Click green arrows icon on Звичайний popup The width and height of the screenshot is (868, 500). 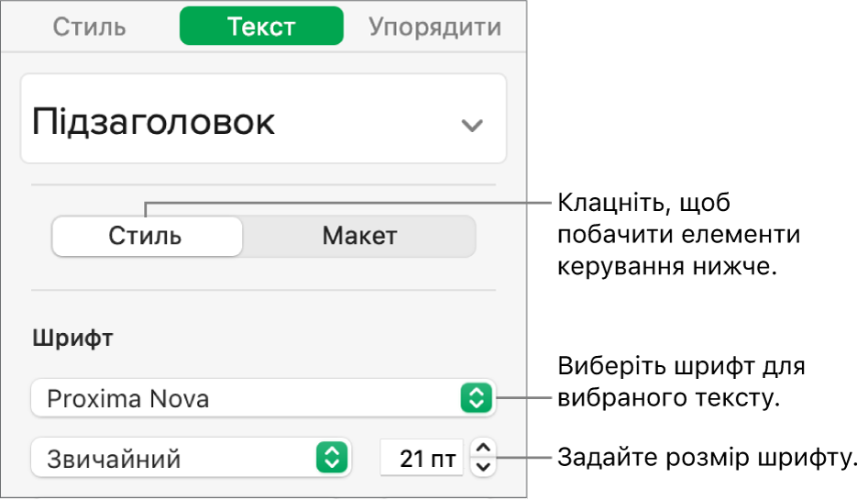click(x=331, y=457)
